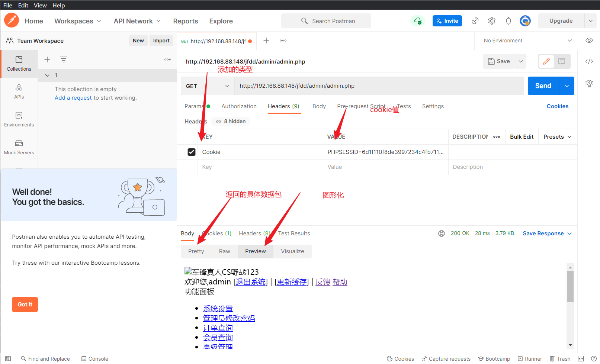Click the response preview scrollbar thumb

tap(571, 286)
